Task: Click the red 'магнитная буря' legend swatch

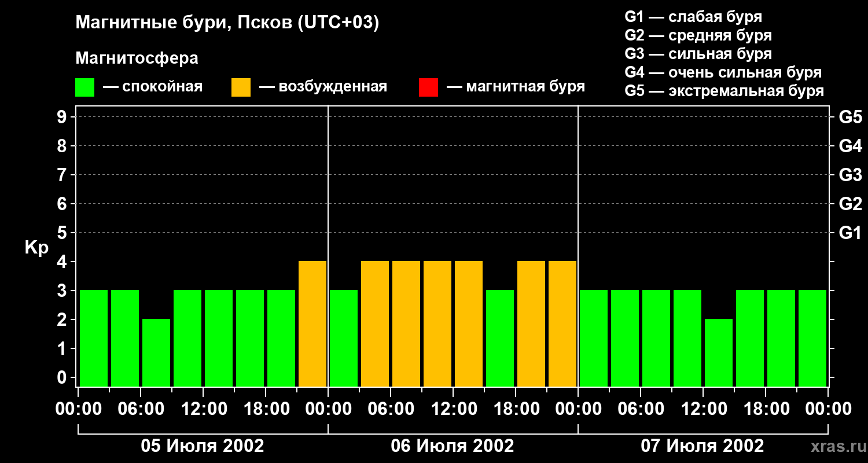Action: [428, 87]
